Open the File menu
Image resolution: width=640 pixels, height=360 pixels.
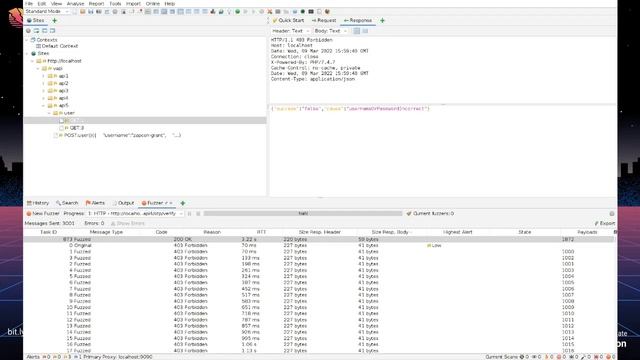pyautogui.click(x=29, y=4)
